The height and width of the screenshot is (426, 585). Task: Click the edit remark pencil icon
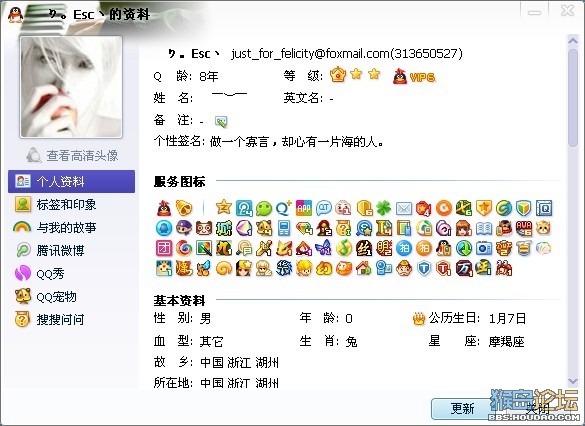click(221, 121)
